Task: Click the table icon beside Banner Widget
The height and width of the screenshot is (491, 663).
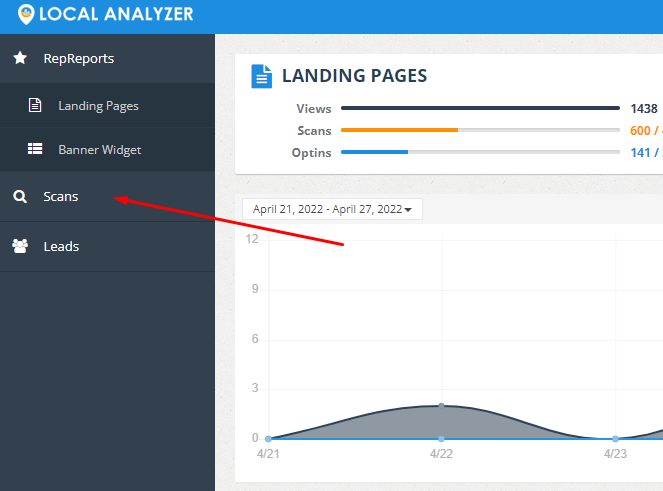Action: (x=35, y=149)
